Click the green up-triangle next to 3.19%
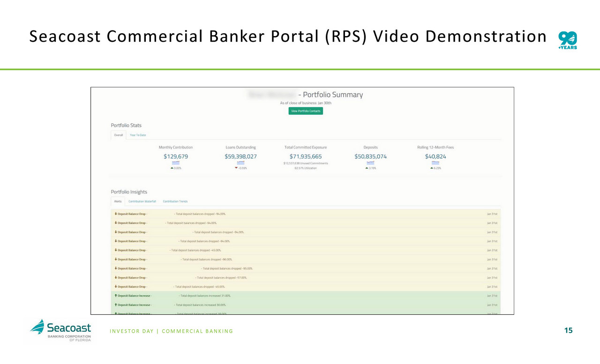600x364 pixels. 366,168
